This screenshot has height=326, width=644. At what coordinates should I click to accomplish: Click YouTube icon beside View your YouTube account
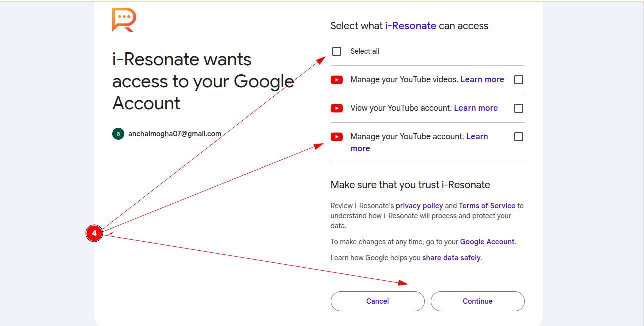click(x=337, y=108)
